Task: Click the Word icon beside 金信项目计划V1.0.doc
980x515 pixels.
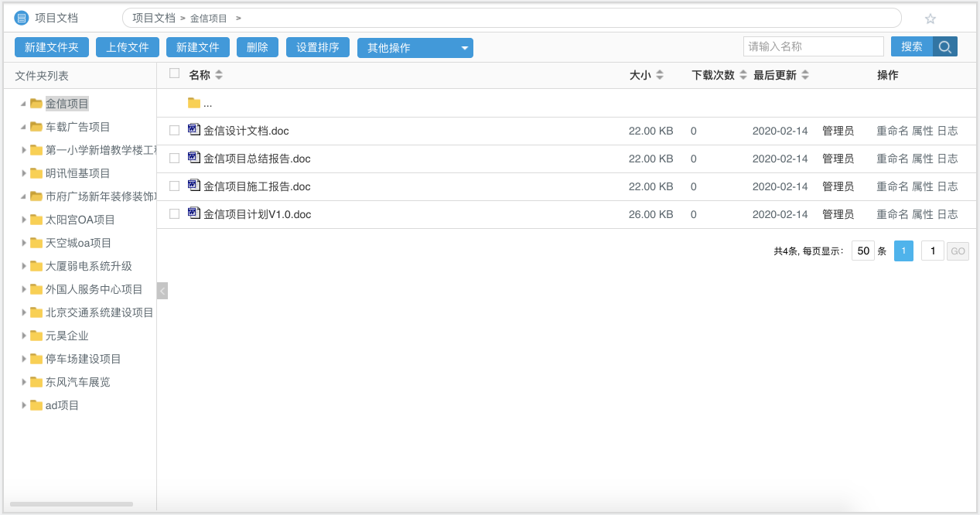Action: (x=194, y=213)
